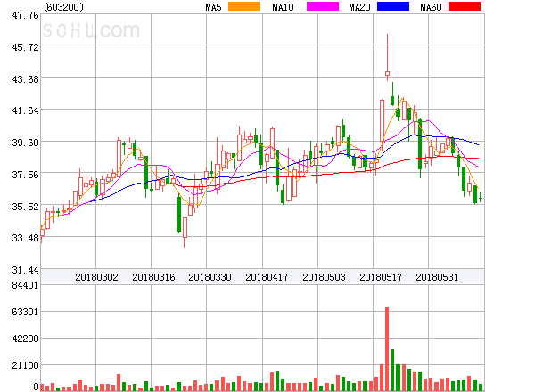The width and height of the screenshot is (535, 392).
Task: Click the 45.72 price axis label
Action: pyautogui.click(x=25, y=47)
